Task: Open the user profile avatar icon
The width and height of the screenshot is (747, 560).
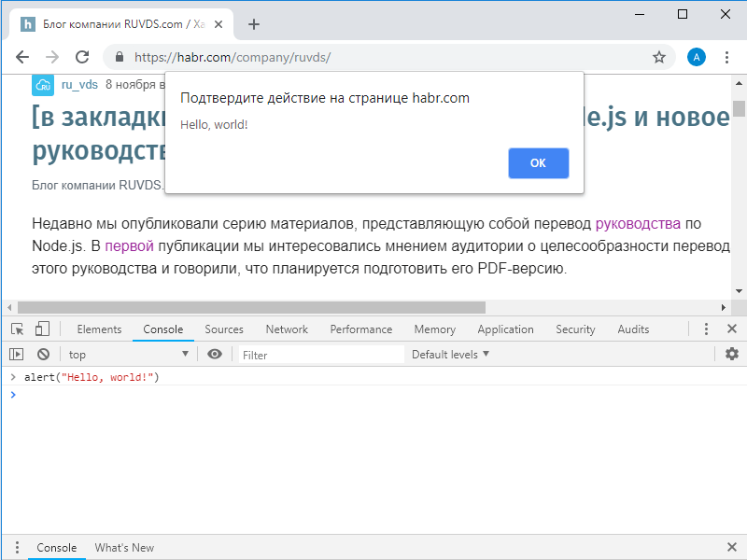Action: point(697,57)
